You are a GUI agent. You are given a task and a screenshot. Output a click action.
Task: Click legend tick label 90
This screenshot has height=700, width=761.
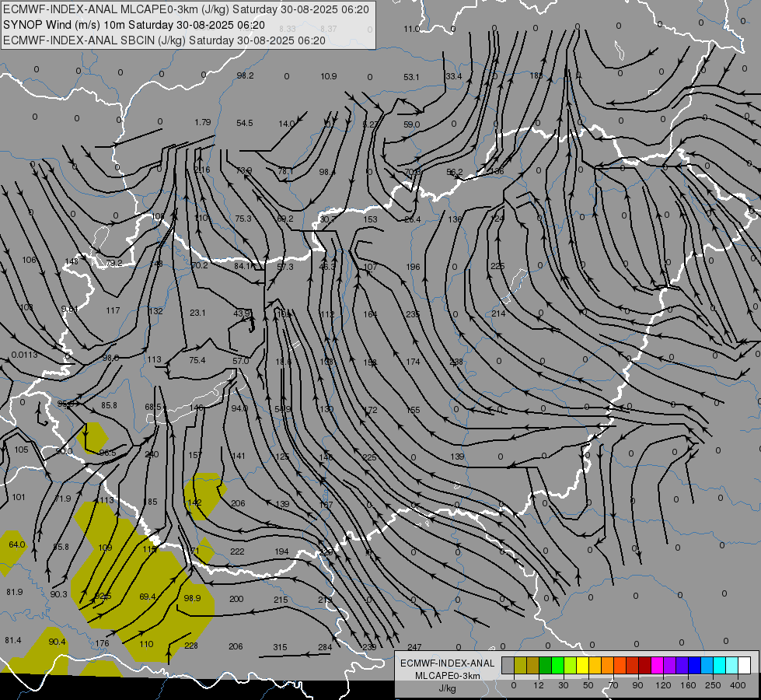(x=637, y=685)
